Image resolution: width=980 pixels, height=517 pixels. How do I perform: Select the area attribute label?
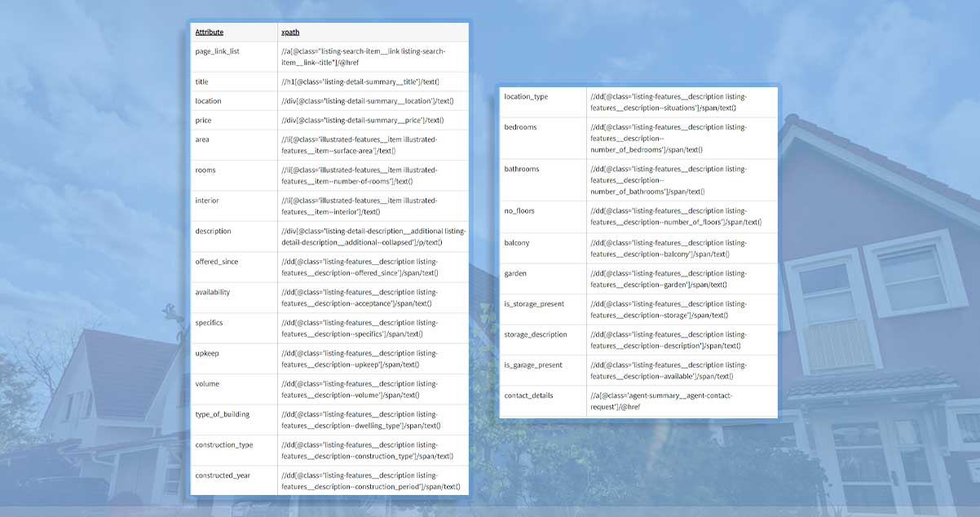tap(201, 139)
